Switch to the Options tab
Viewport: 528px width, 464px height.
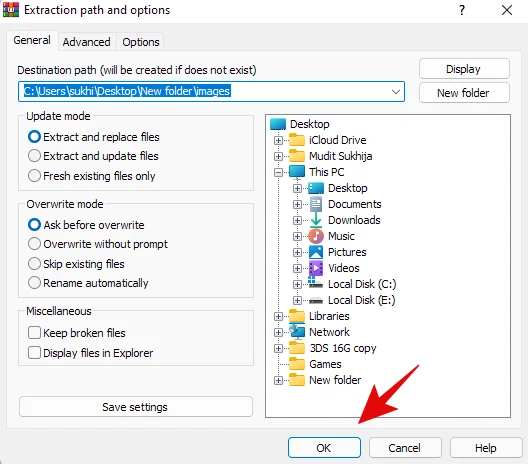tap(141, 42)
